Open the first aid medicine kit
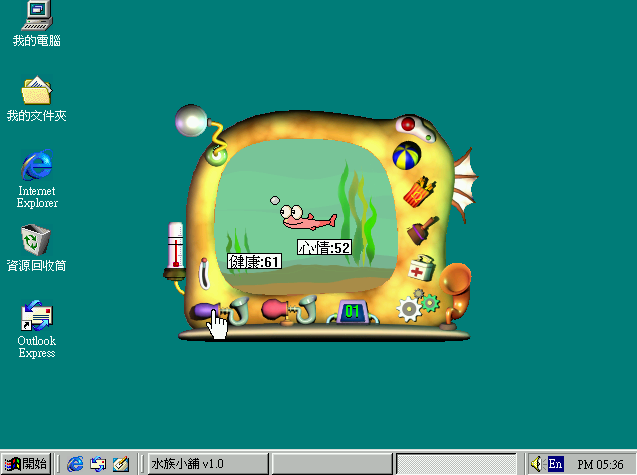The width and height of the screenshot is (637, 475). click(422, 268)
